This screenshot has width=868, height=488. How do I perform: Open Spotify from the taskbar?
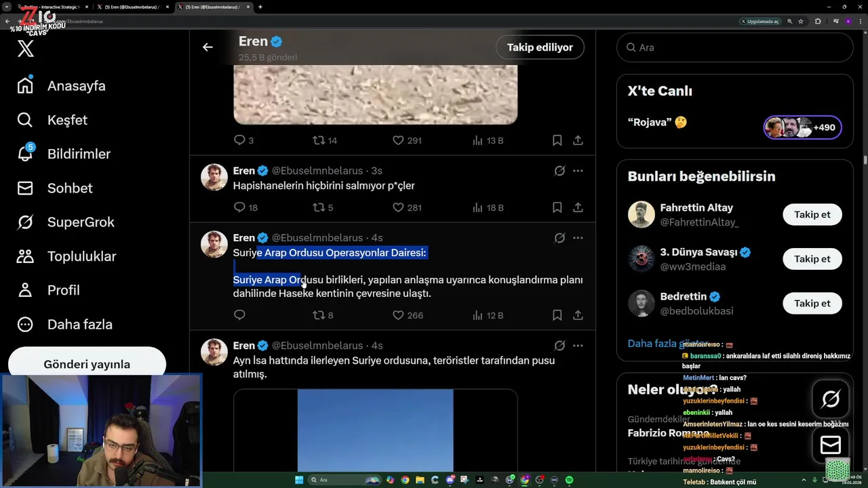pos(569,480)
